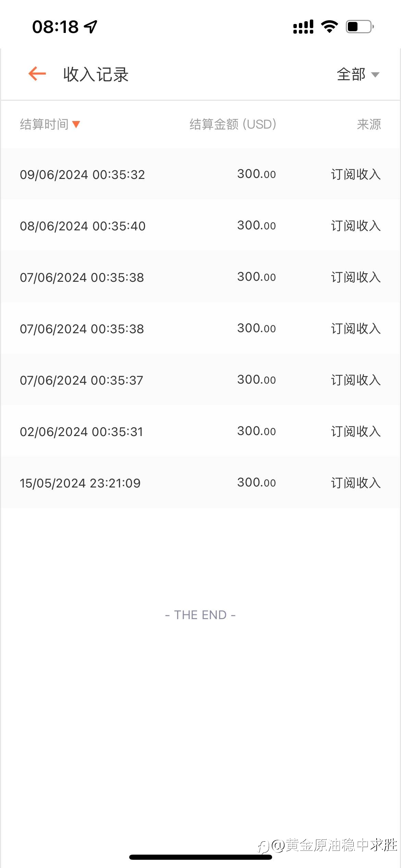
Task: Tap the 收入记录 page title
Action: pos(96,74)
